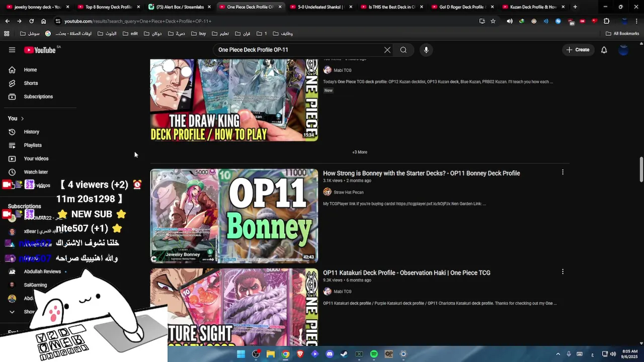
Task: Open Google Chrome from the taskbar
Action: coord(285,354)
